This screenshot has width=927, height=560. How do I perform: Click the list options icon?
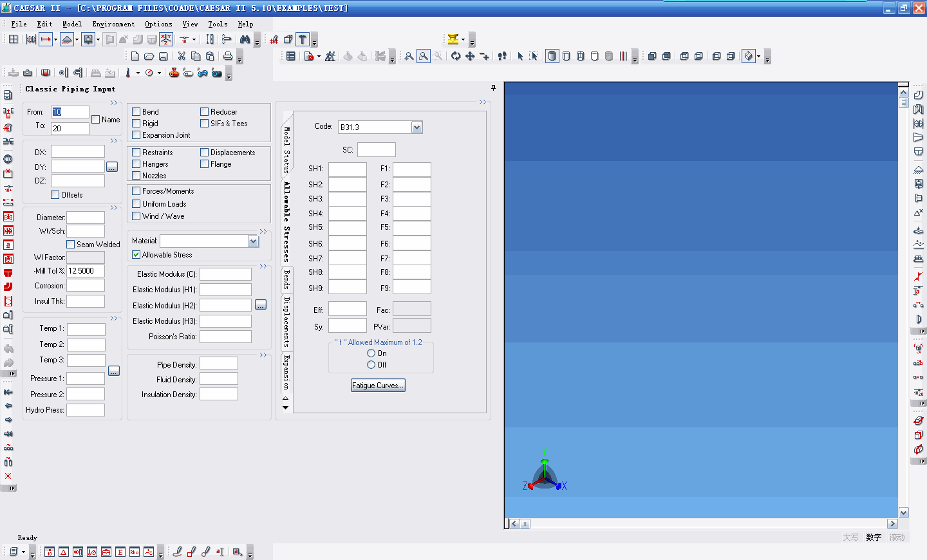[x=291, y=57]
